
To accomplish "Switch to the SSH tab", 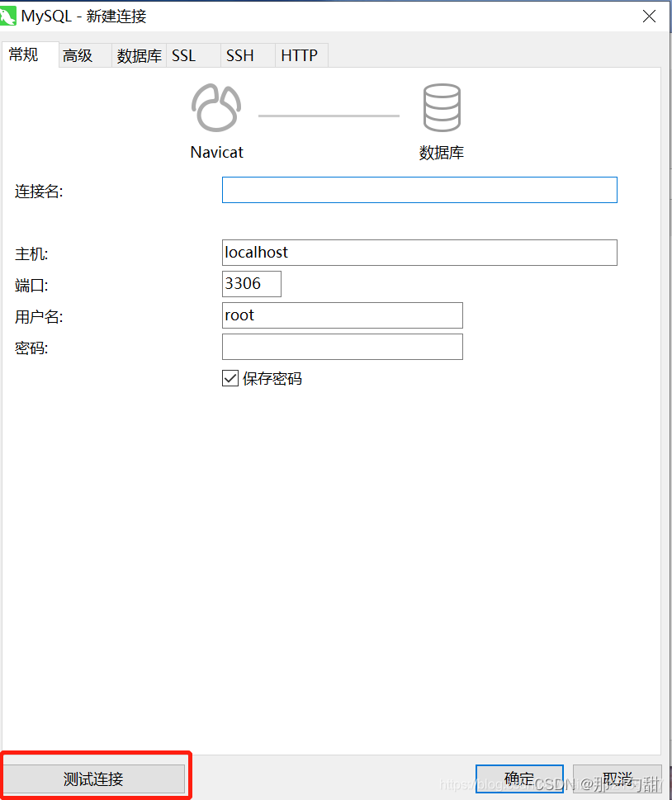I will [x=248, y=55].
